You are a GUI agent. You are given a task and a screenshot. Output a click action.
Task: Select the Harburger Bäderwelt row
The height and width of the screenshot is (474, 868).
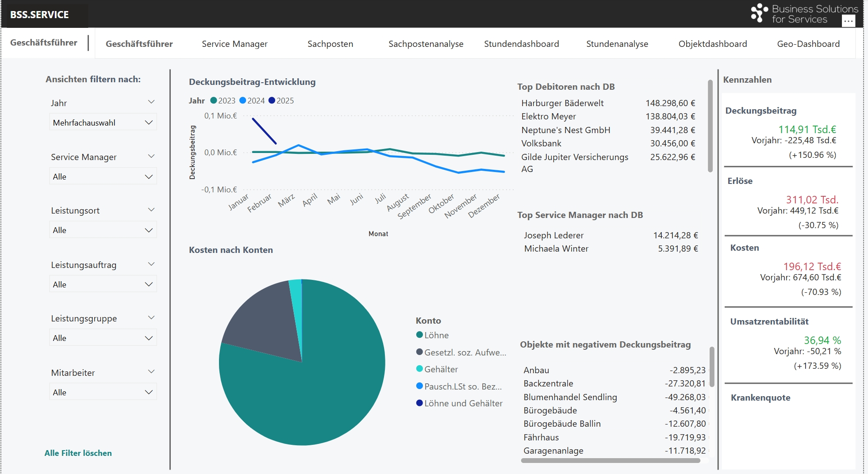(608, 103)
